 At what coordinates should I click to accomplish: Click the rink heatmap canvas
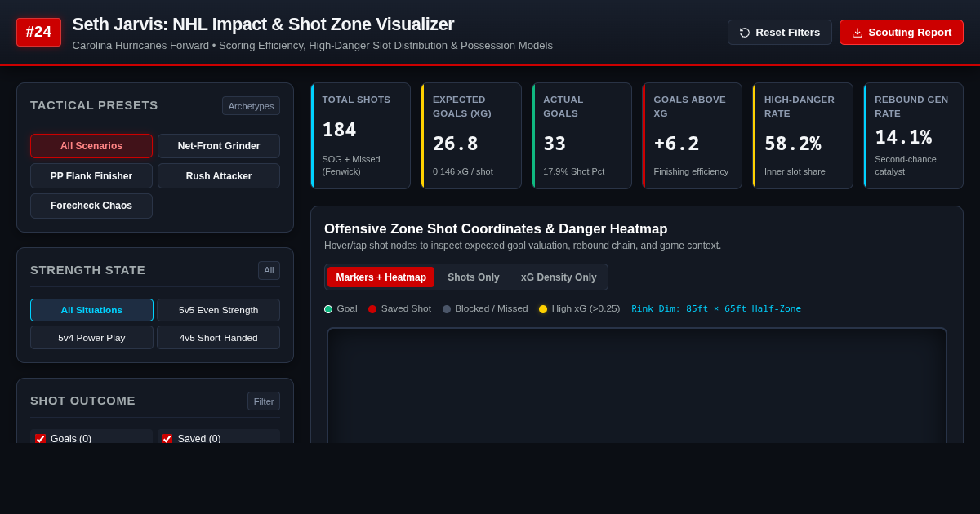637,386
